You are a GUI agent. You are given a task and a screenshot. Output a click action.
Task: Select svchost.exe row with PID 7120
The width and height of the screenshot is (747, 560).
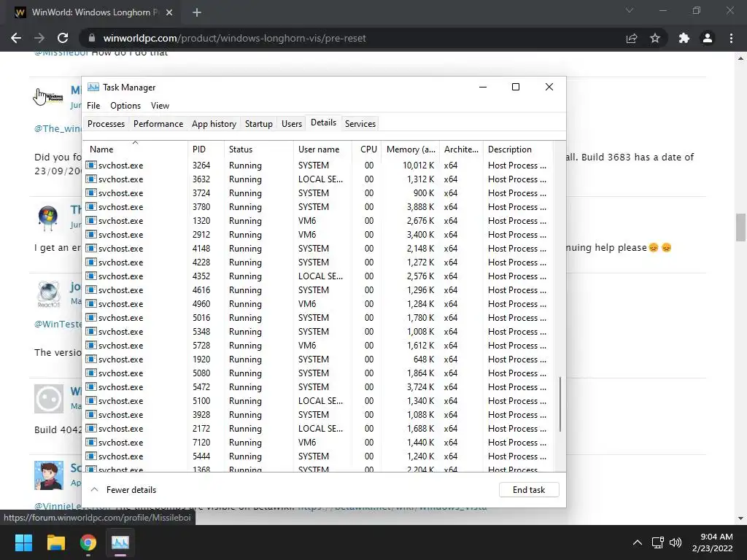point(318,443)
